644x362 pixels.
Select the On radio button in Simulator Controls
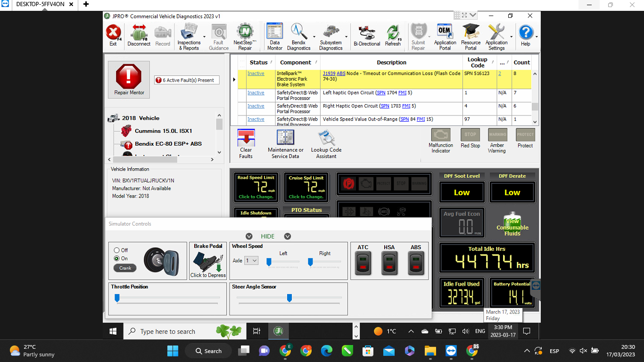point(116,258)
